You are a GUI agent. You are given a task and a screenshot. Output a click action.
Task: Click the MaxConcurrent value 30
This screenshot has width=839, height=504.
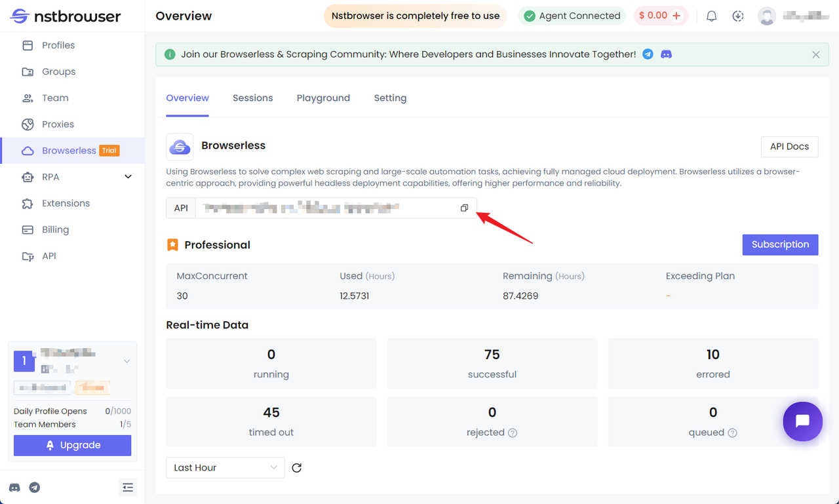point(182,296)
